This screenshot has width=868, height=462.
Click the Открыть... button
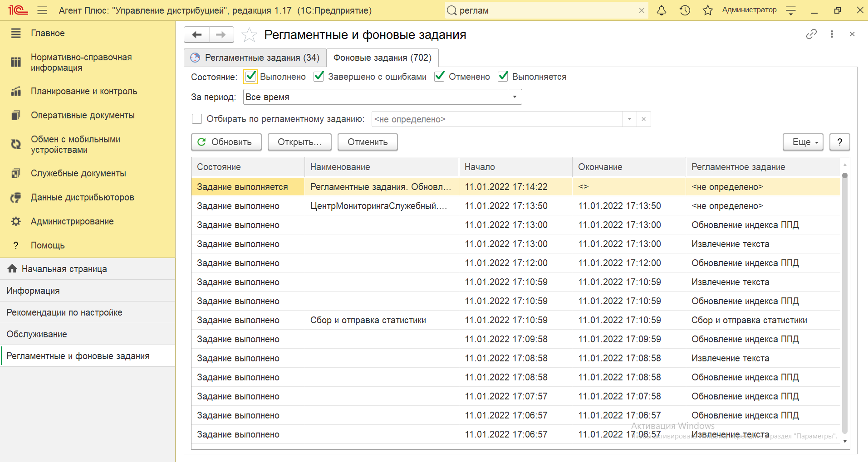tap(299, 142)
